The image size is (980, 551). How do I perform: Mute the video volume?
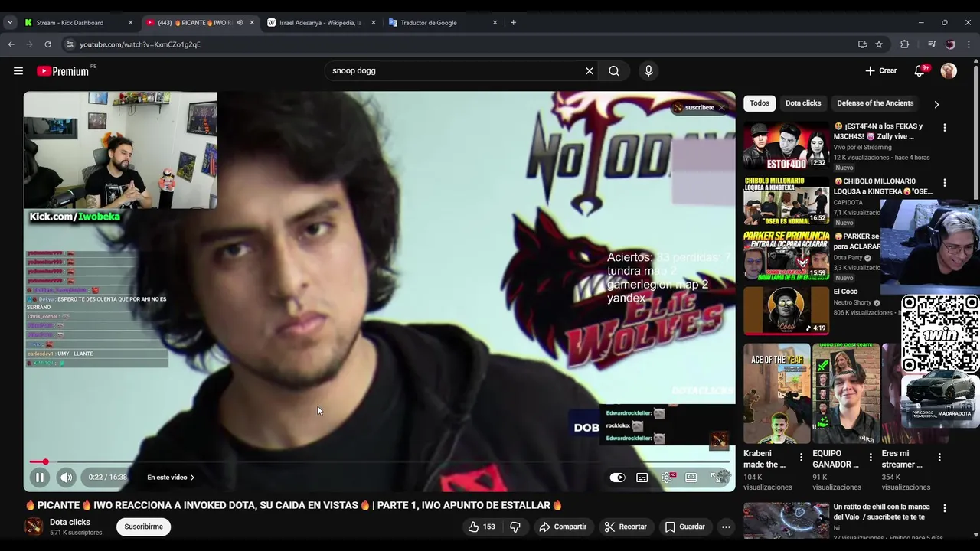coord(67,478)
